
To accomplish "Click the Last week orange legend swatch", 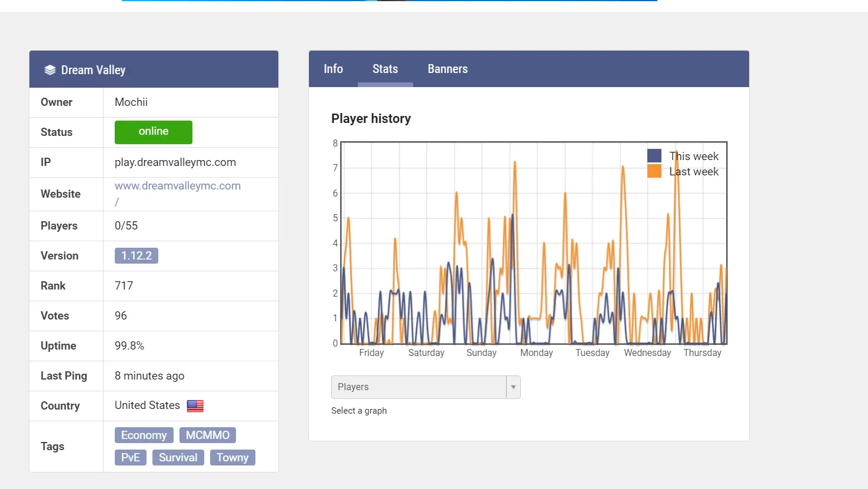I will tap(654, 171).
